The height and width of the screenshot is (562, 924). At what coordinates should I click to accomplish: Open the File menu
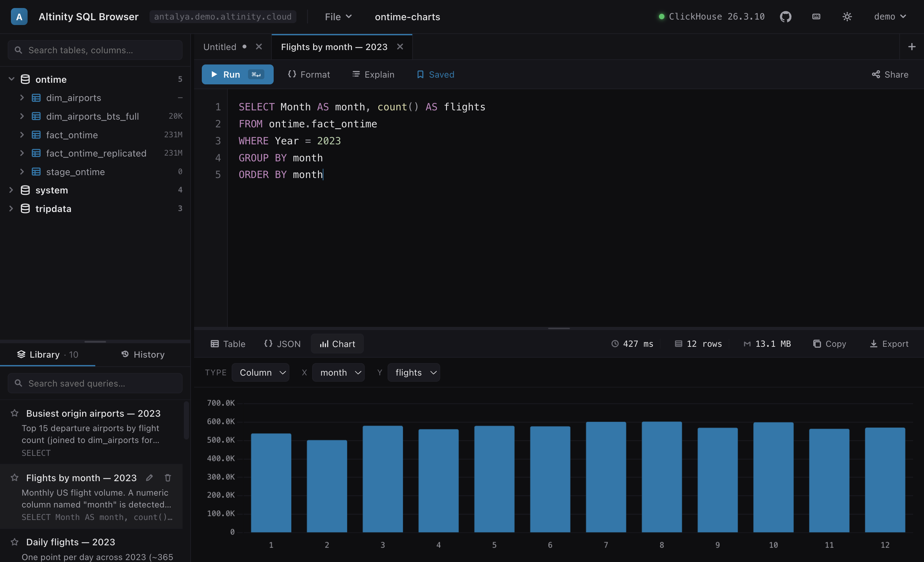(x=338, y=17)
